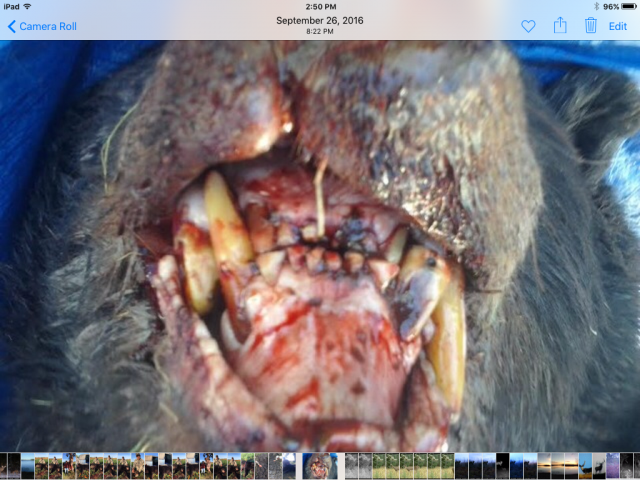This screenshot has height=480, width=640.
Task: Tap Edit to modify the photo
Action: [618, 26]
